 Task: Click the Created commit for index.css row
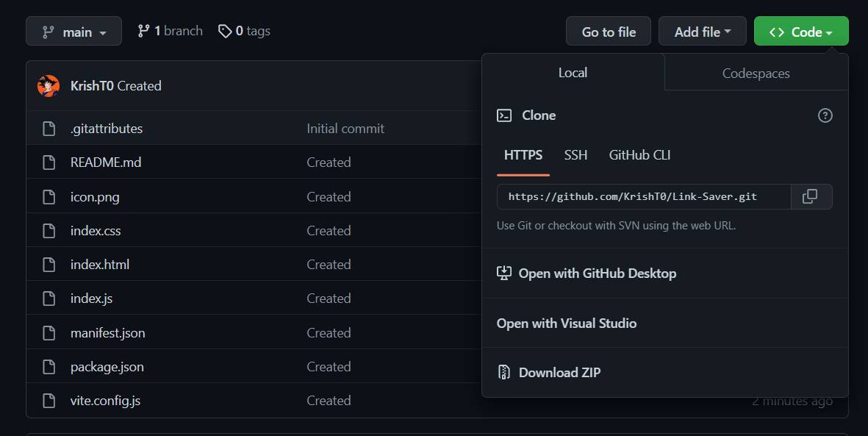point(329,231)
